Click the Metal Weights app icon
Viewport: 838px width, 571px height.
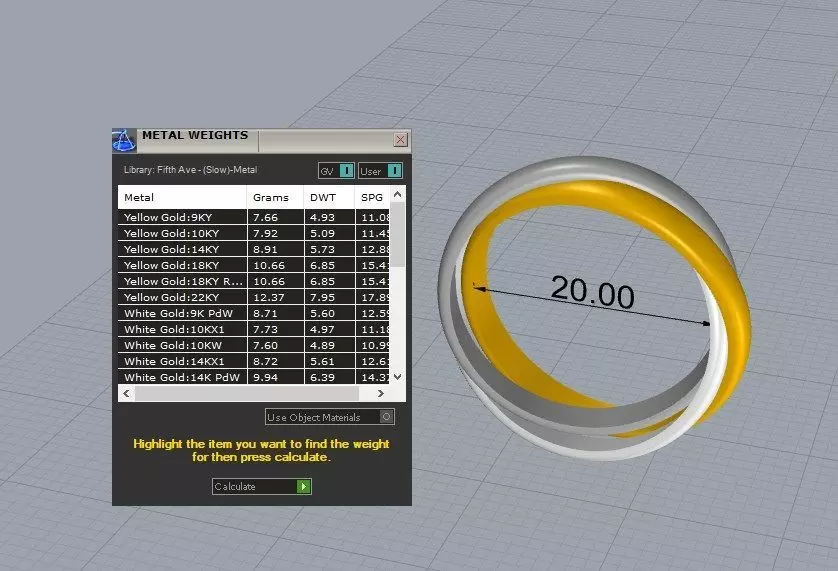coord(123,141)
